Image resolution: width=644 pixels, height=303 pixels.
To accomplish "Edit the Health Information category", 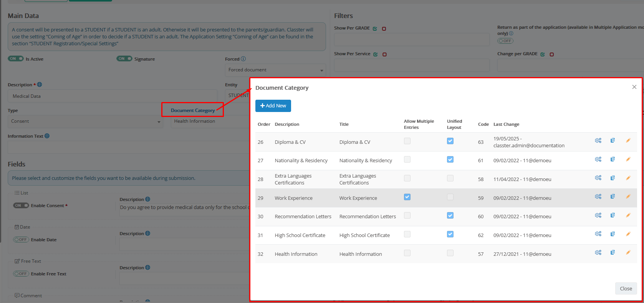I will pyautogui.click(x=628, y=253).
